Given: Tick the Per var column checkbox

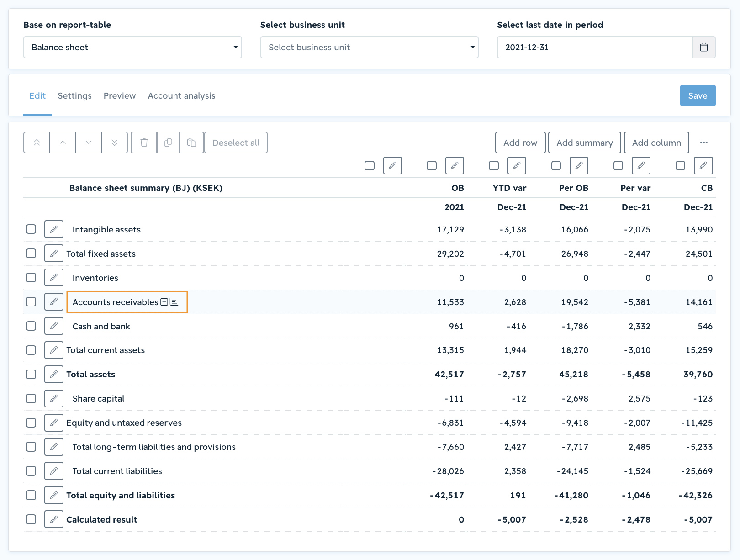Looking at the screenshot, I should point(618,165).
